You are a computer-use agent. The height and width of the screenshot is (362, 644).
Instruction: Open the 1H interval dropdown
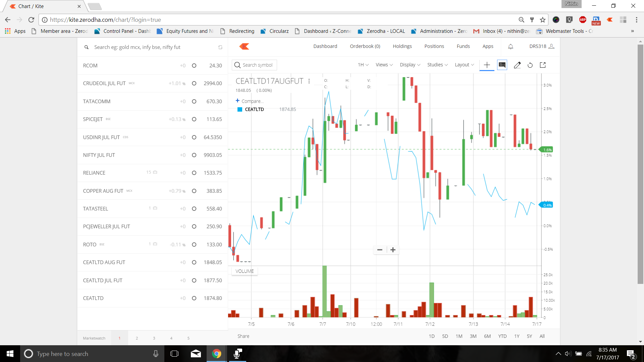tap(363, 65)
